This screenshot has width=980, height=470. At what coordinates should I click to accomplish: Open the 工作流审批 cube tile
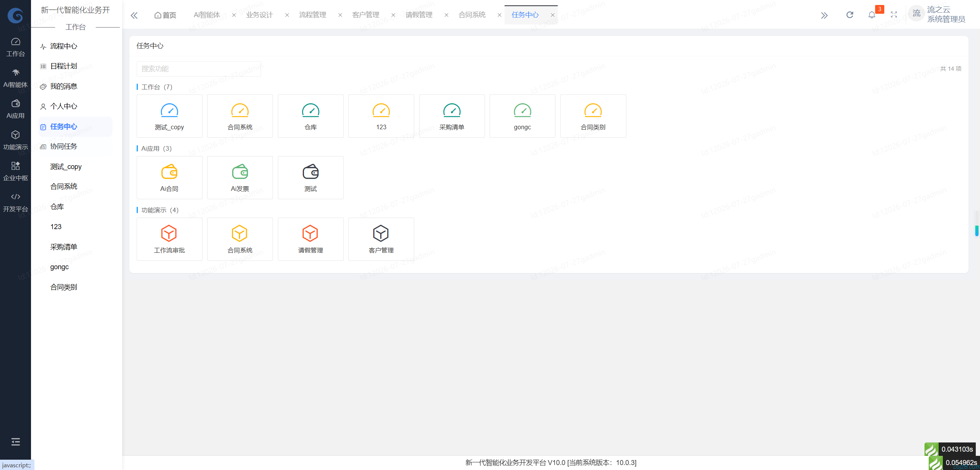169,239
